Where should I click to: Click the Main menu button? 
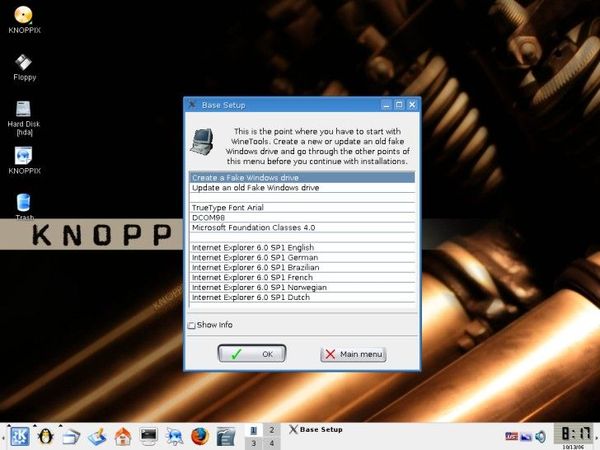[353, 354]
